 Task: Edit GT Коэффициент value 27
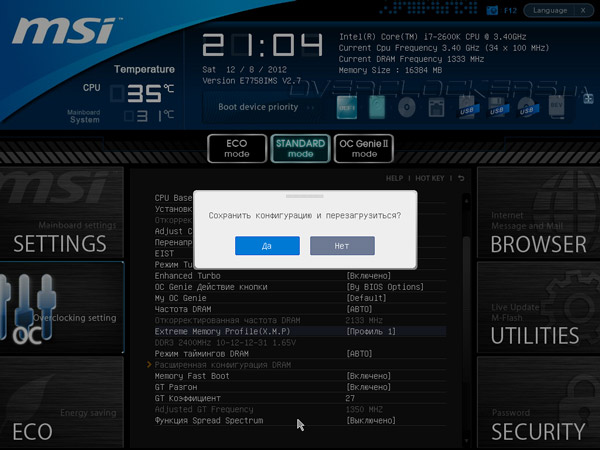click(350, 398)
